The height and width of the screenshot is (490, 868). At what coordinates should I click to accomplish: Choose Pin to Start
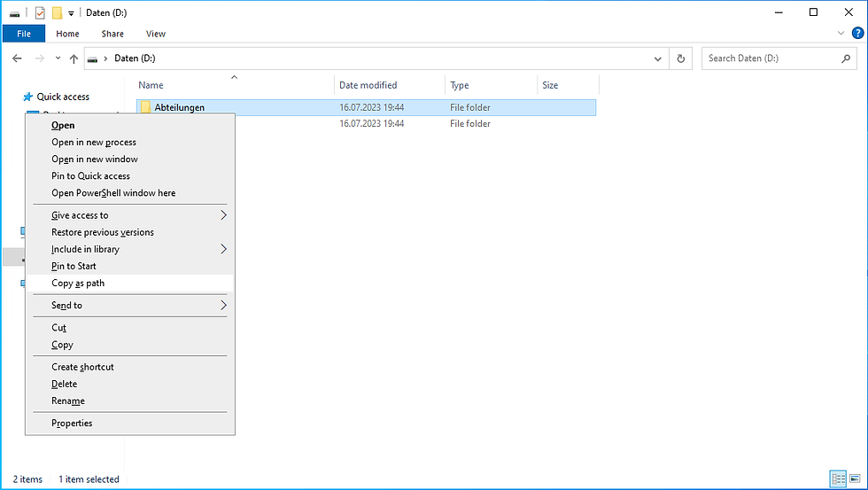pyautogui.click(x=130, y=267)
